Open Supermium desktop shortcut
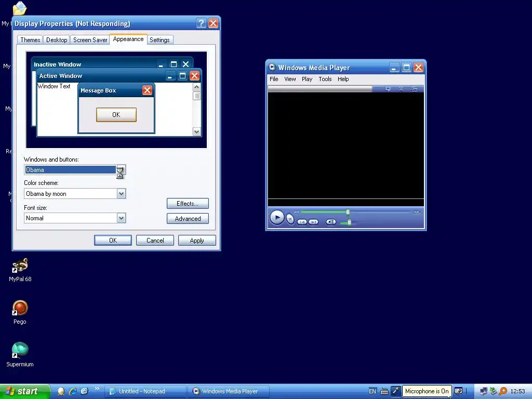532x399 pixels. [x=20, y=355]
